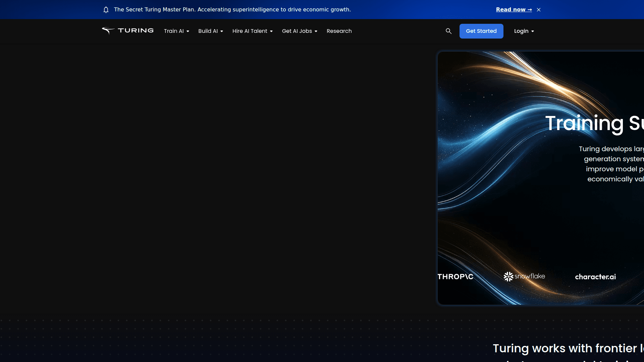Image resolution: width=644 pixels, height=362 pixels.
Task: Click the Snowflake partner logo
Action: click(x=524, y=277)
